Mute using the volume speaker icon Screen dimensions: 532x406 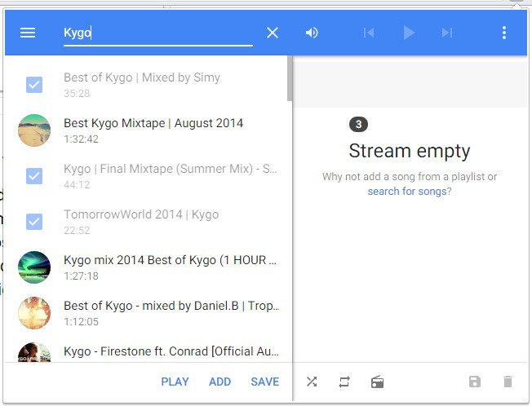312,33
